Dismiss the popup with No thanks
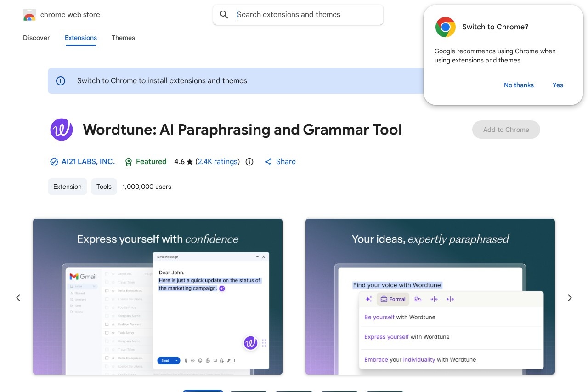 click(x=519, y=85)
